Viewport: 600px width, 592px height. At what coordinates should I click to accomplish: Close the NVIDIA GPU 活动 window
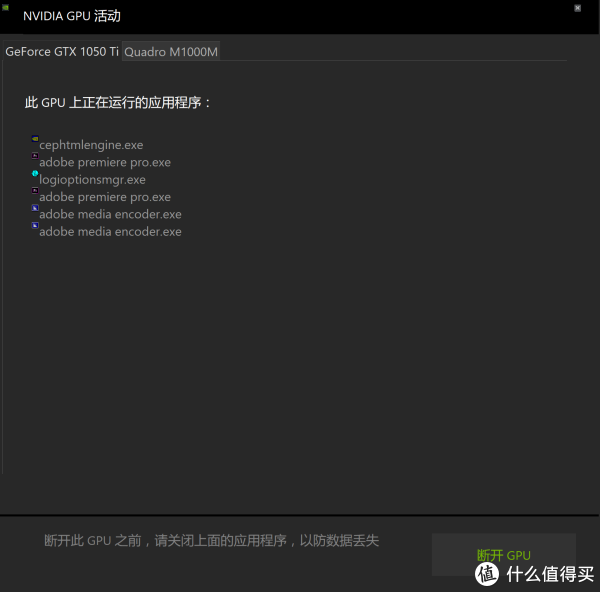577,8
